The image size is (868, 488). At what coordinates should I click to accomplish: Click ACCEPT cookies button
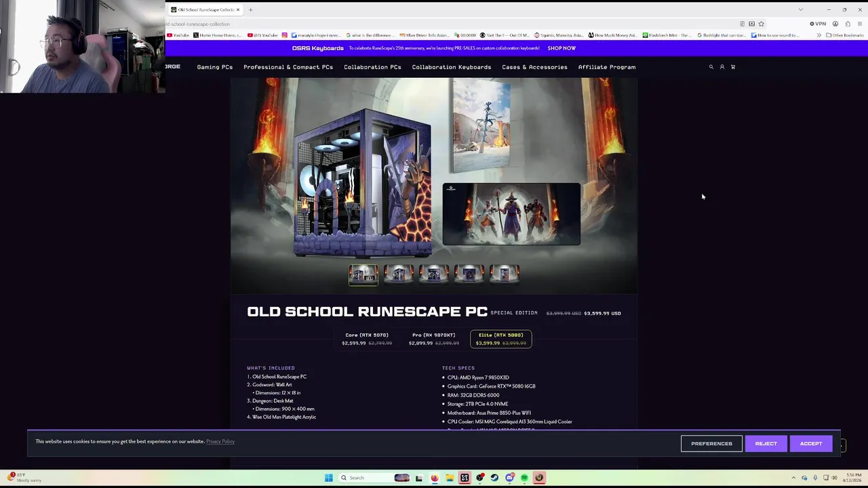pyautogui.click(x=811, y=443)
